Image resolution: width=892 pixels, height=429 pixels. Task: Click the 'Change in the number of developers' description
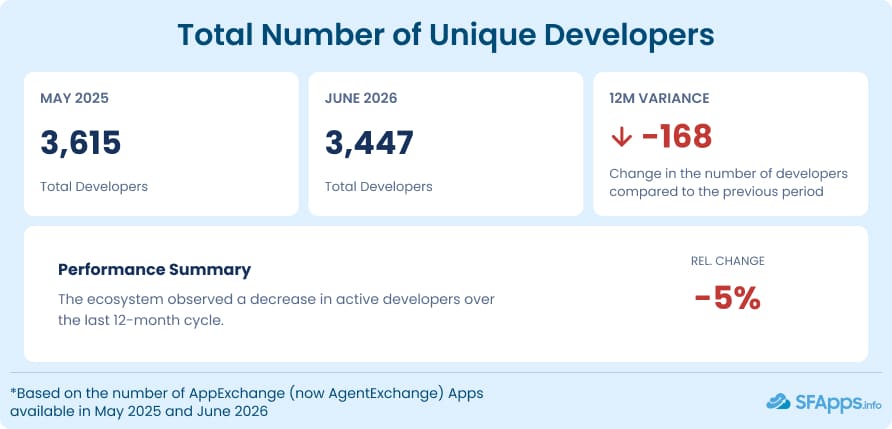pos(729,182)
